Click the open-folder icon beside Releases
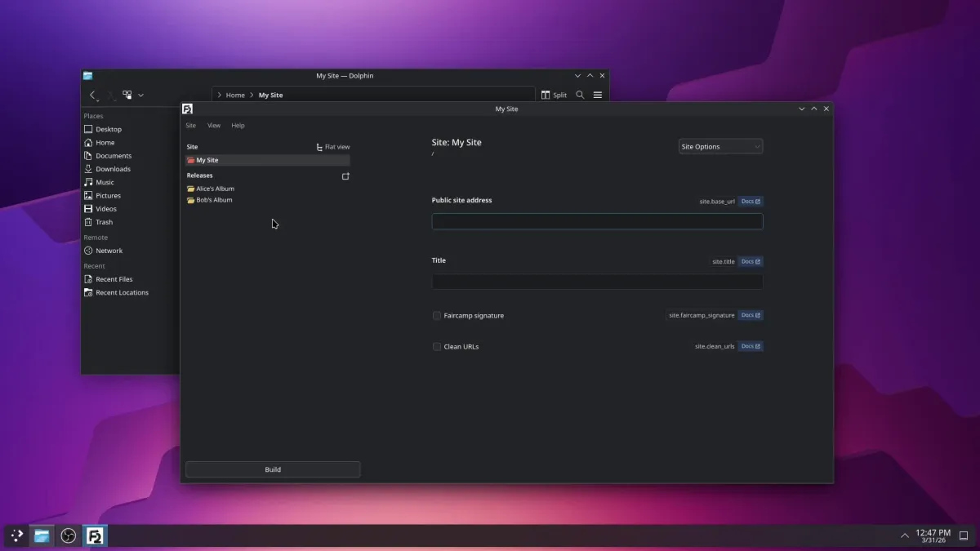The image size is (980, 551). tap(345, 175)
